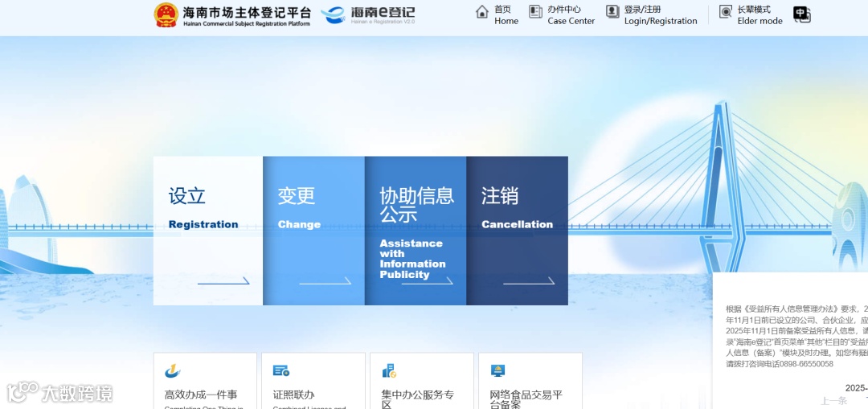Open the 注销 Cancellation tile

click(517, 231)
